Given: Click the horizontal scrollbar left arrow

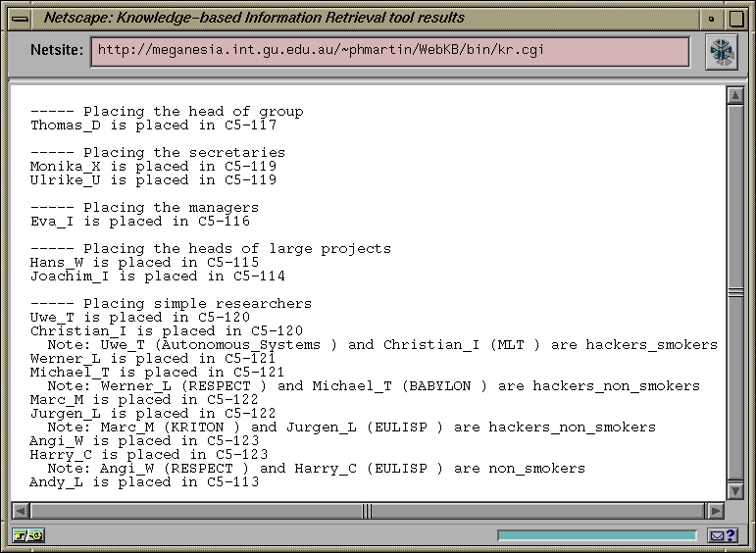Looking at the screenshot, I should click(x=21, y=511).
